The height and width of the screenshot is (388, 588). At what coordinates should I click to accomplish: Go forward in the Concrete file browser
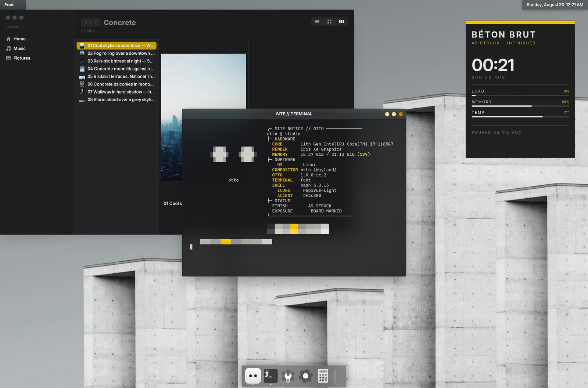pos(96,22)
